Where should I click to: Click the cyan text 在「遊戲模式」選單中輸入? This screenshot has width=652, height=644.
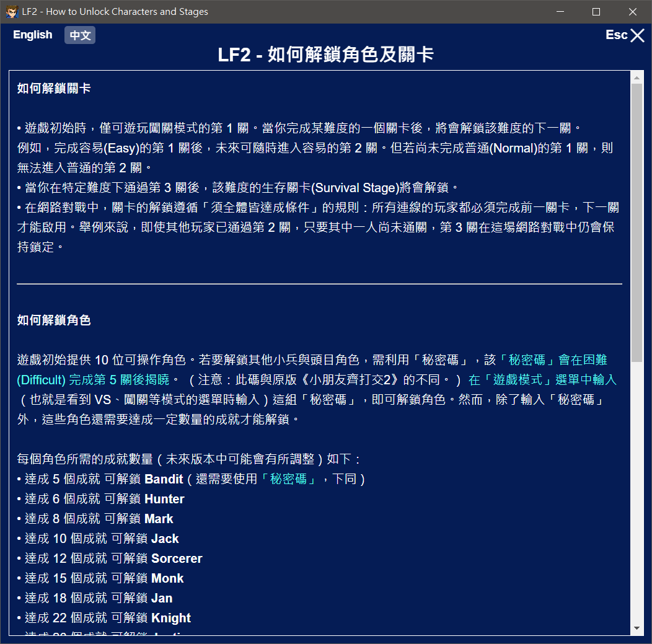[542, 380]
